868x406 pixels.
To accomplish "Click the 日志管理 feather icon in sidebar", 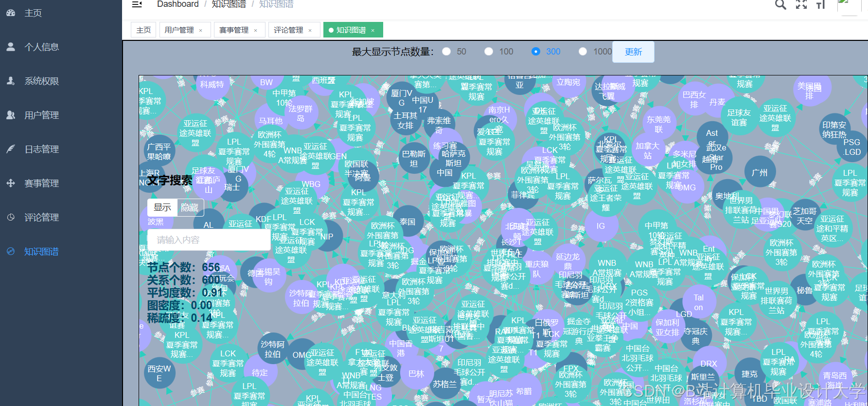I will pyautogui.click(x=11, y=149).
